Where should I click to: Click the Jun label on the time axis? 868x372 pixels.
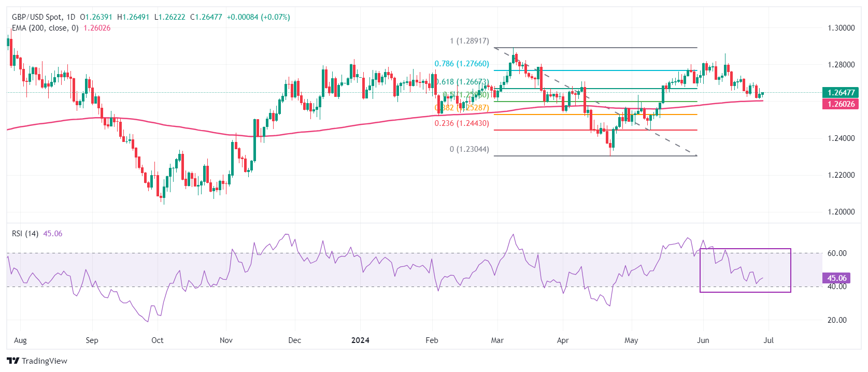[703, 340]
